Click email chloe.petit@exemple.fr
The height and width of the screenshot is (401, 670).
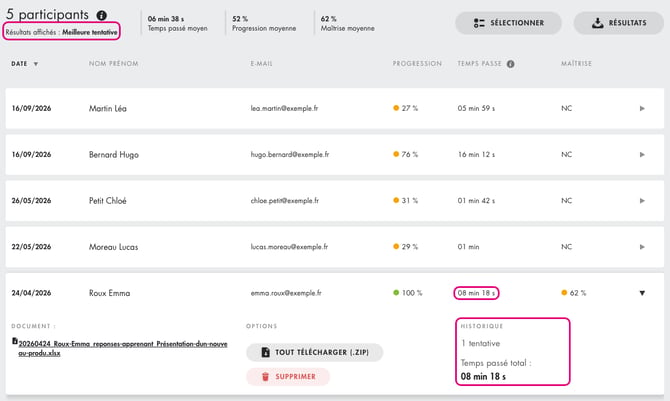pos(285,201)
